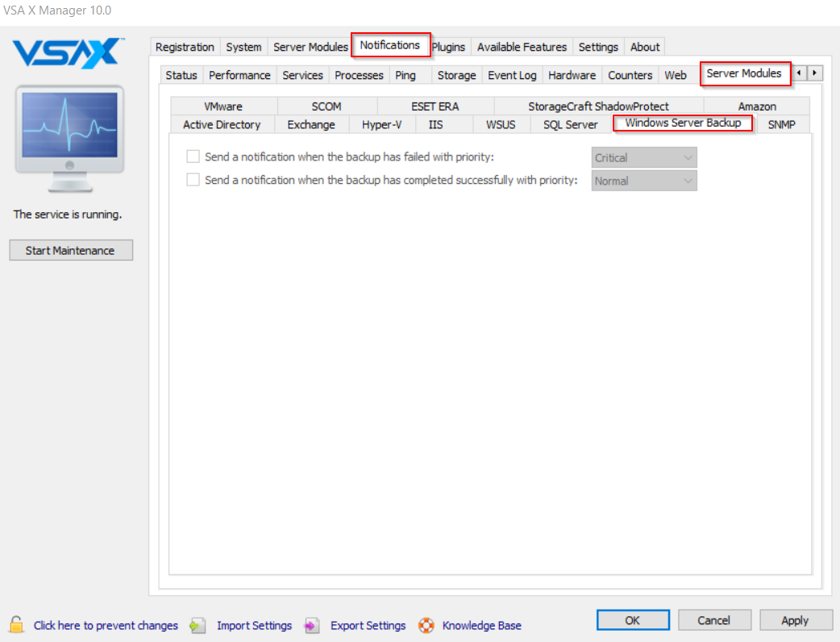The height and width of the screenshot is (642, 840).
Task: Switch to the Processes tab
Action: click(359, 76)
